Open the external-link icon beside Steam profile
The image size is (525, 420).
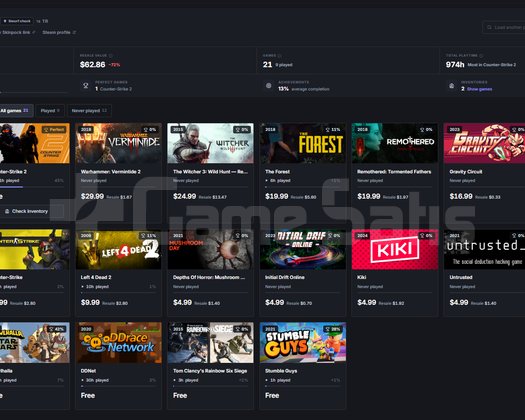tap(74, 32)
